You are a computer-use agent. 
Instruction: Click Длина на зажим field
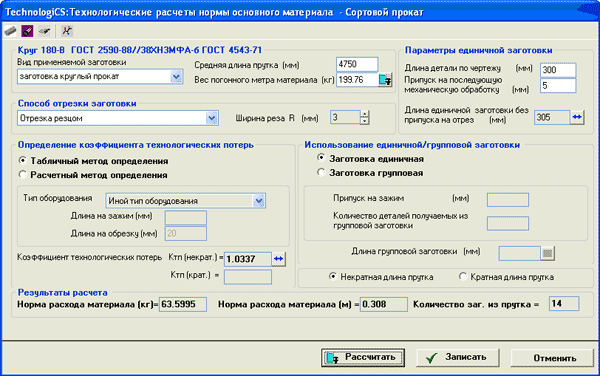pyautogui.click(x=186, y=218)
